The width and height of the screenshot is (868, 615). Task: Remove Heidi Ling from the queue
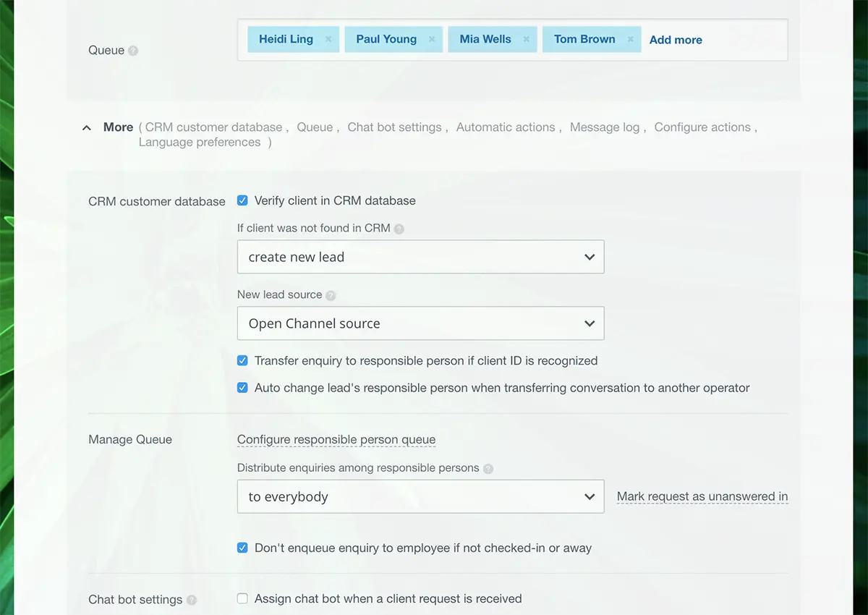pos(328,40)
